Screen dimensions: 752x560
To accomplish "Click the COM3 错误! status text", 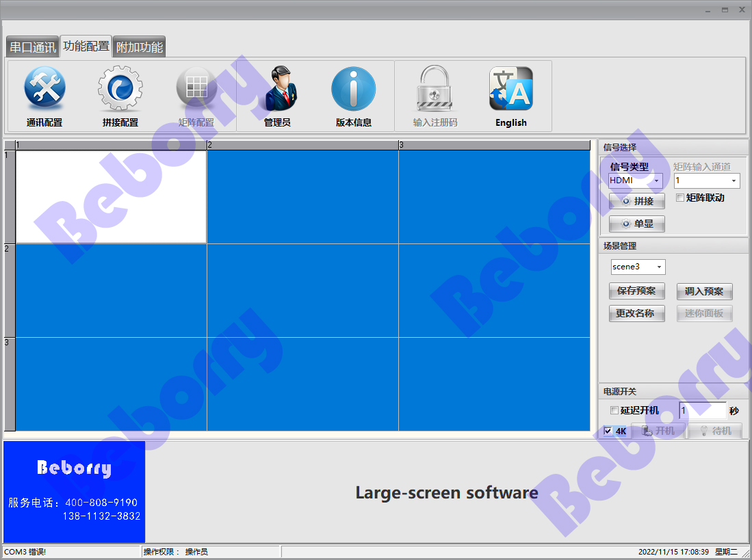I will coord(25,552).
